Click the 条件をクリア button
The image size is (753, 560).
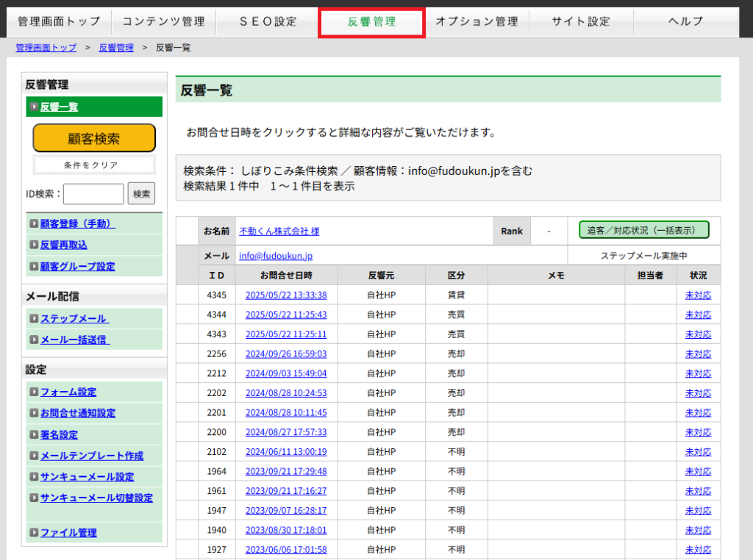(x=93, y=165)
